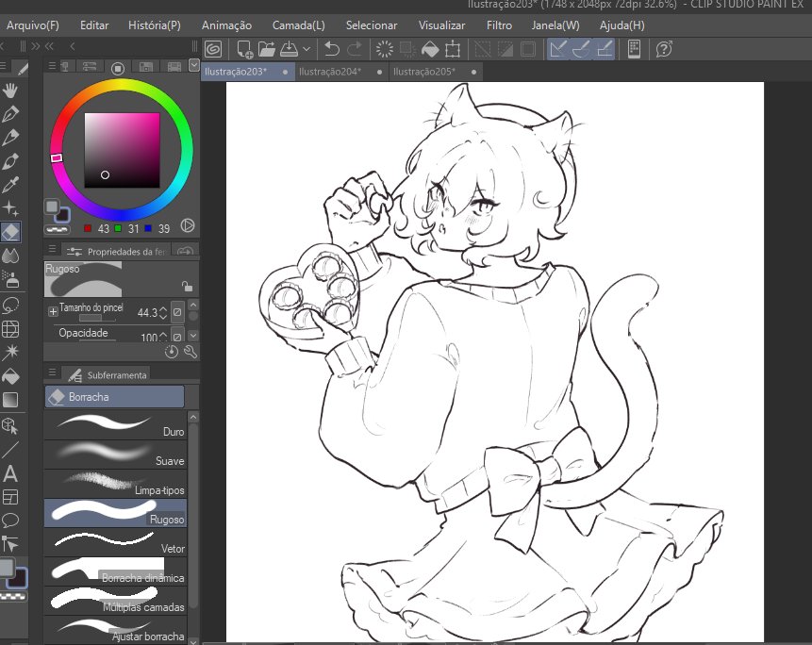Image resolution: width=812 pixels, height=645 pixels.
Task: Open the Clip Studio support help icon
Action: click(x=664, y=50)
